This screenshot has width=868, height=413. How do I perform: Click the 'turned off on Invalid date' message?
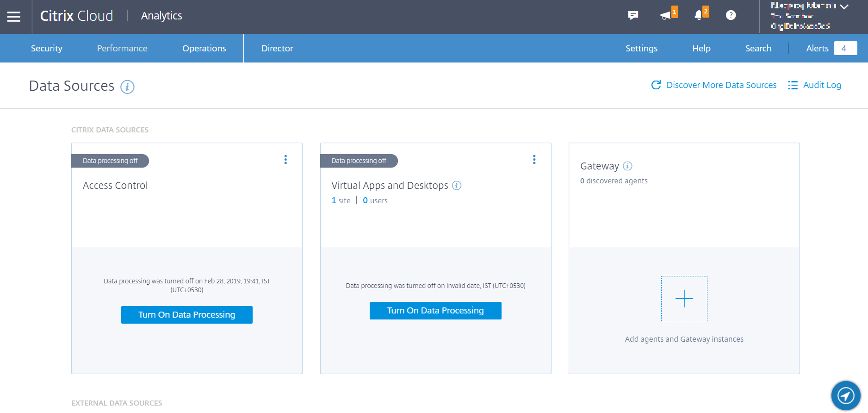435,286
